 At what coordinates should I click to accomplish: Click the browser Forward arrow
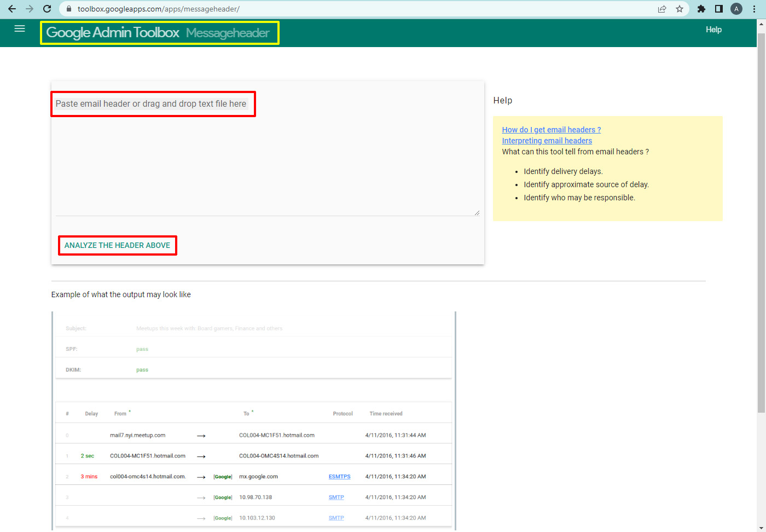tap(30, 9)
